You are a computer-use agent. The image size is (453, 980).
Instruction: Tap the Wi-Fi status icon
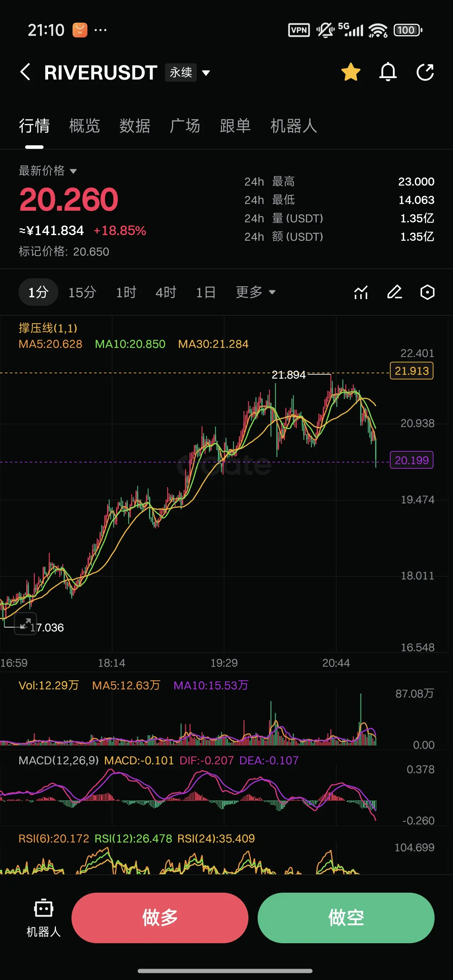point(378,30)
